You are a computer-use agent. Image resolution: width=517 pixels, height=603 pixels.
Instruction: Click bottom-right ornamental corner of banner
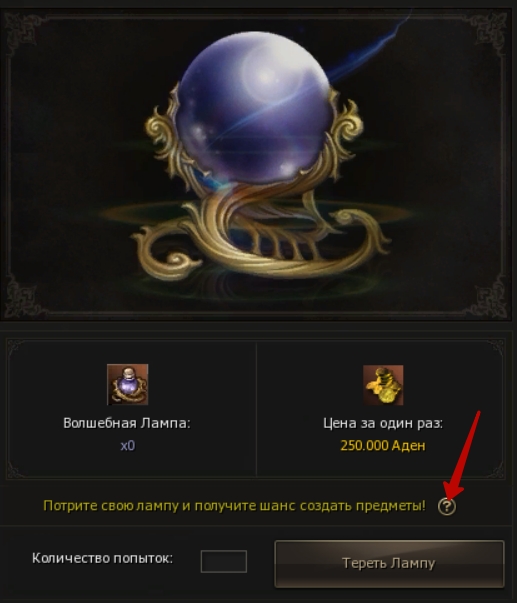[x=490, y=296]
